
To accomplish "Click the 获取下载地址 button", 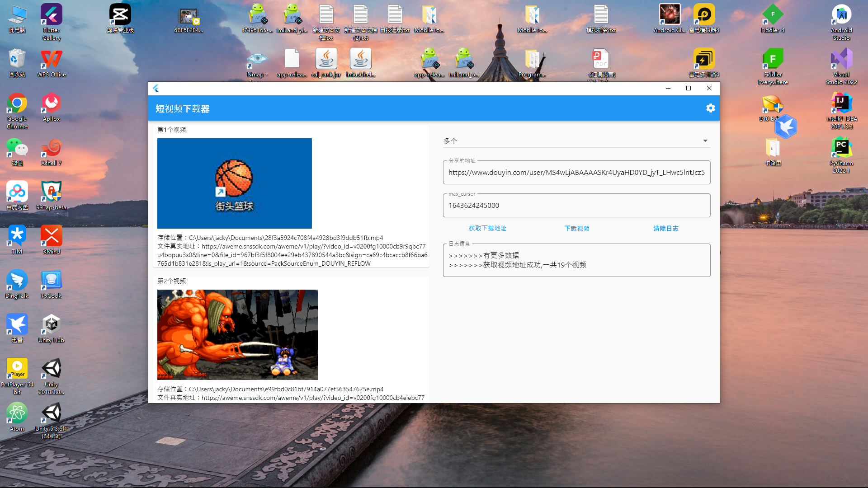I will (x=487, y=229).
